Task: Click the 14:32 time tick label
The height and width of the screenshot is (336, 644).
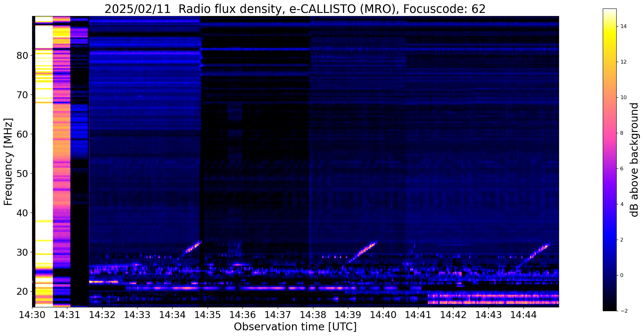Action: (x=102, y=314)
